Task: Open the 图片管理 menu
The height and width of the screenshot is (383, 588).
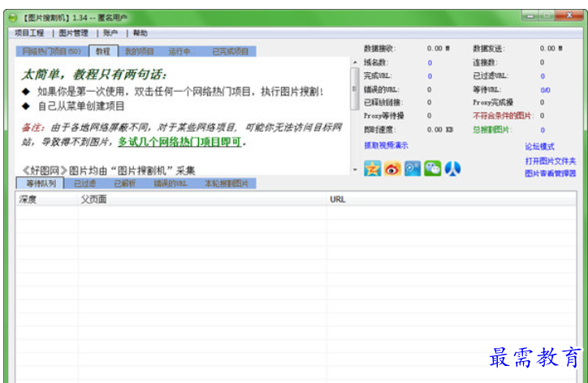Action: pos(74,33)
